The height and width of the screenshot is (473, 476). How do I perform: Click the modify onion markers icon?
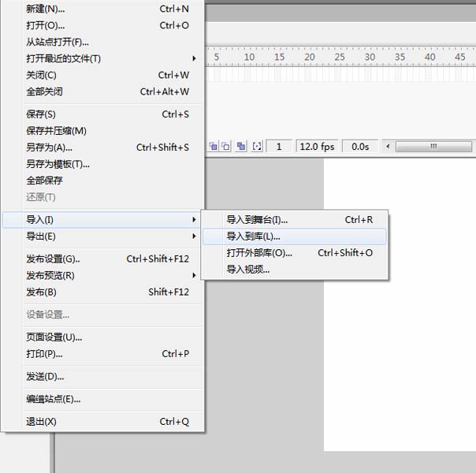coord(257,147)
